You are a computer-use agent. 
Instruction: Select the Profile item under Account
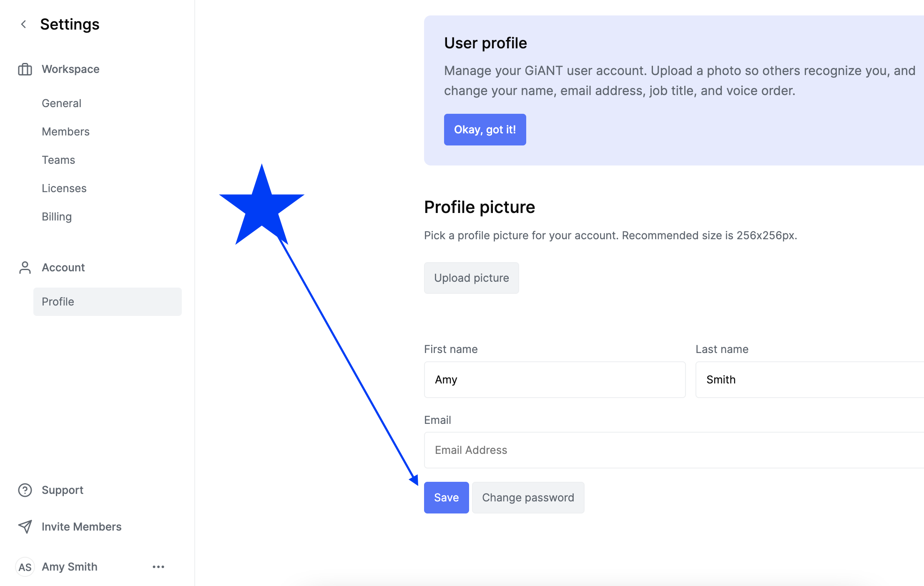108,302
